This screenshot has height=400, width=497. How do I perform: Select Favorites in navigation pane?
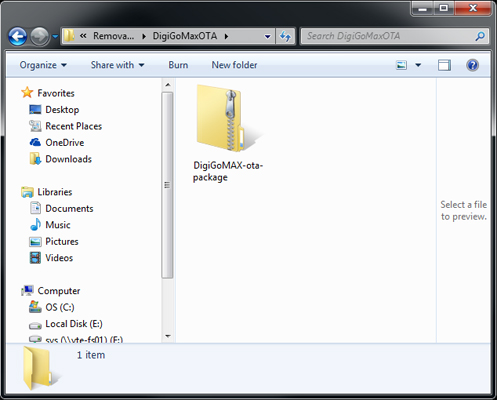tap(56, 93)
